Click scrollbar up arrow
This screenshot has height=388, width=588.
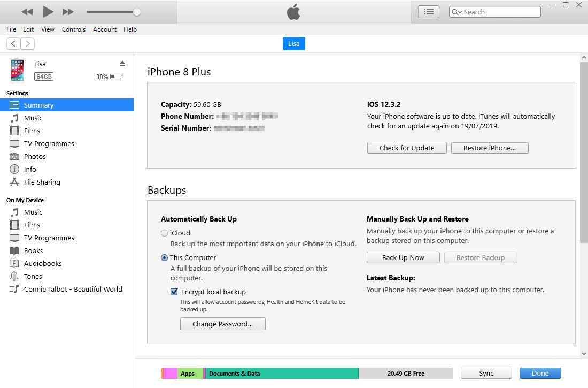584,57
